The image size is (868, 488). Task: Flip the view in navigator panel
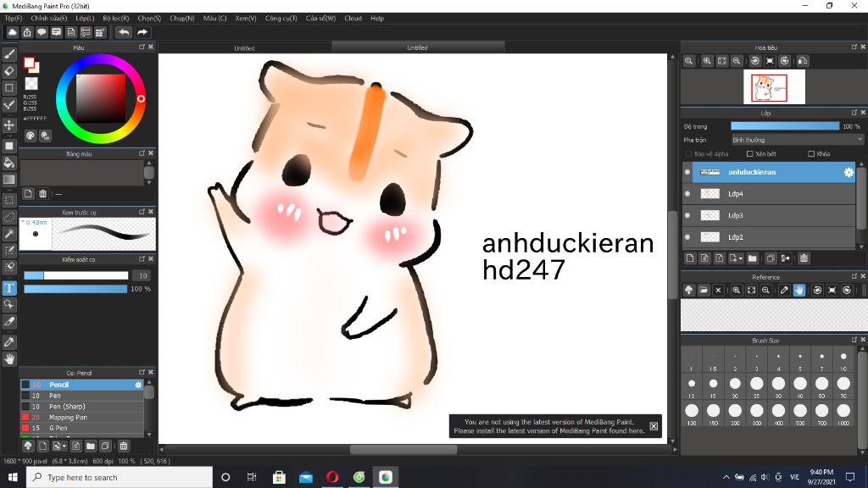804,61
